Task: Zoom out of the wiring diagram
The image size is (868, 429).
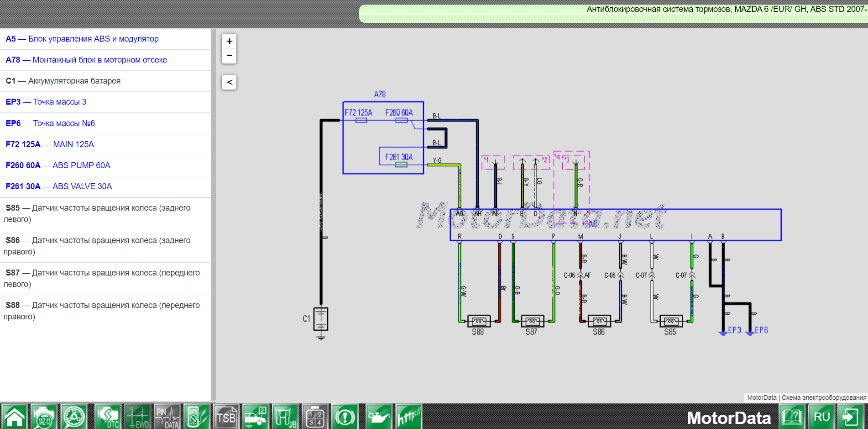Action: pos(229,56)
